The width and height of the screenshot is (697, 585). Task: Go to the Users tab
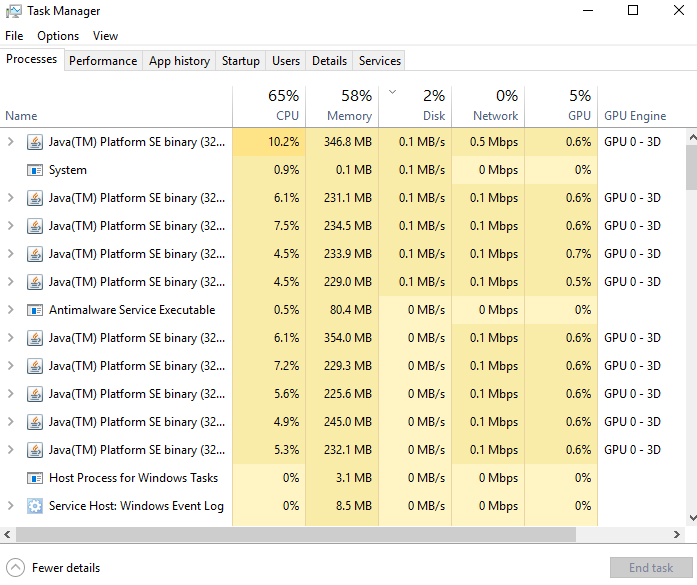[x=286, y=60]
